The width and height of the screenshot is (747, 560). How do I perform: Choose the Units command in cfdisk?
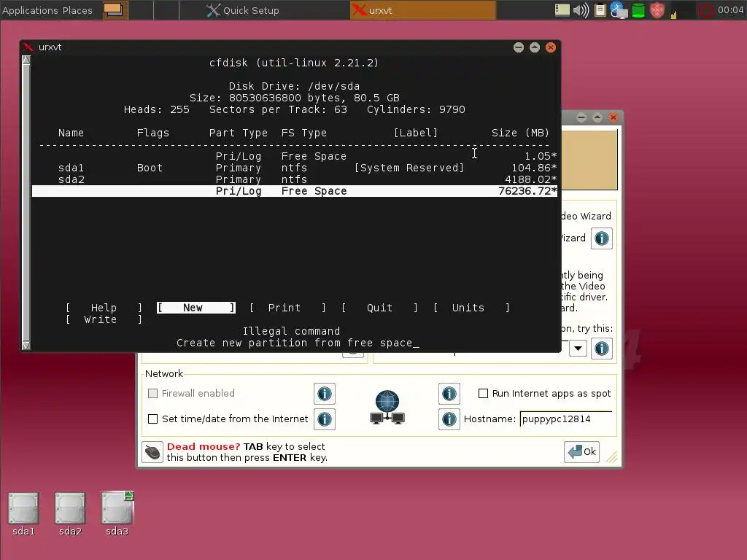(472, 308)
